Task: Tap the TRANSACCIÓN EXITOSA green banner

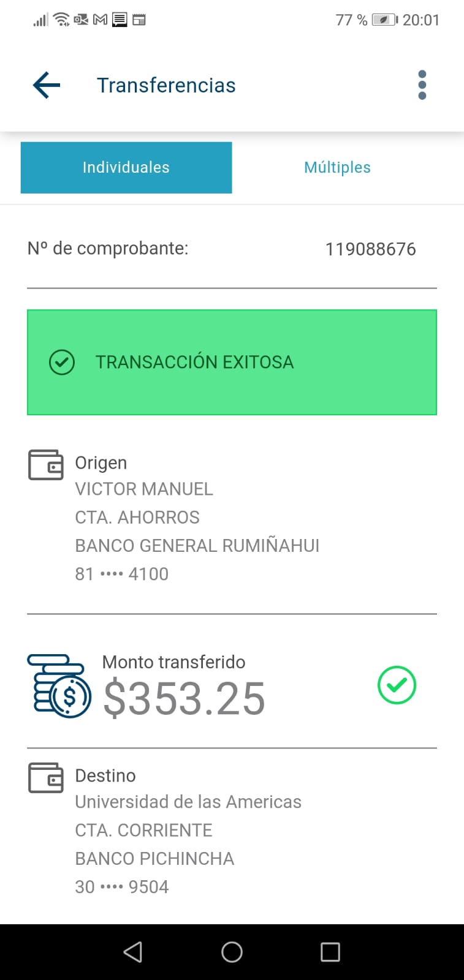Action: click(232, 362)
